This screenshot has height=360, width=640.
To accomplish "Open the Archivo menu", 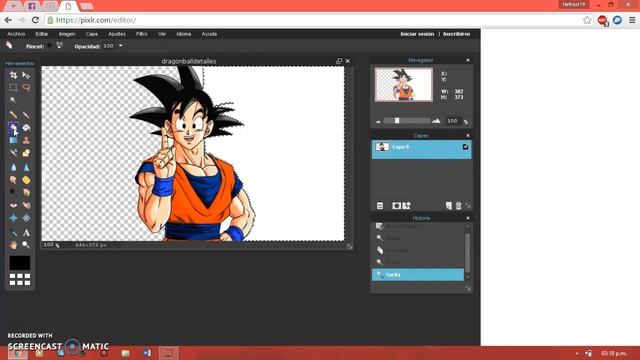I will click(16, 34).
